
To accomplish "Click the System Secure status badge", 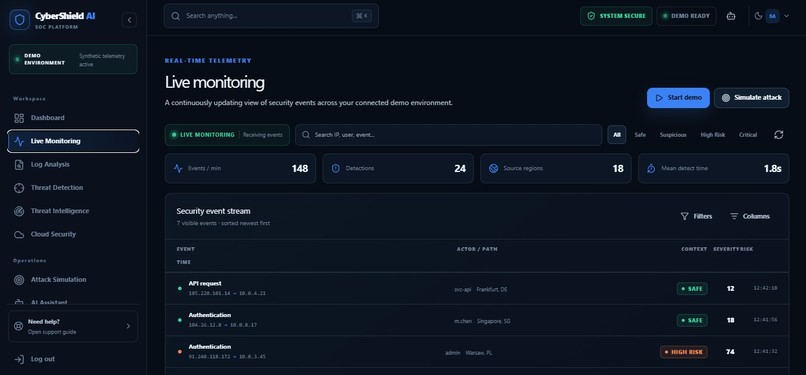I will click(616, 16).
